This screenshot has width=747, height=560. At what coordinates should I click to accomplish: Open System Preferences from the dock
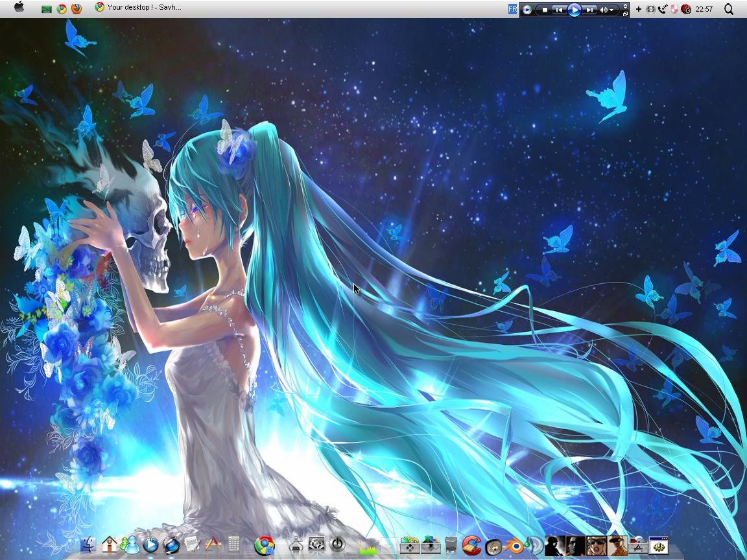point(316,544)
